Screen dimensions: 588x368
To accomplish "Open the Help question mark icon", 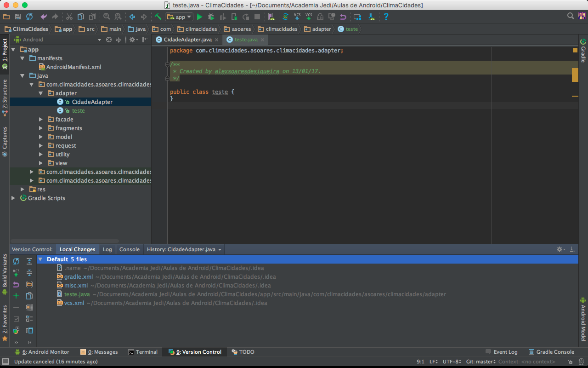I will [x=386, y=17].
